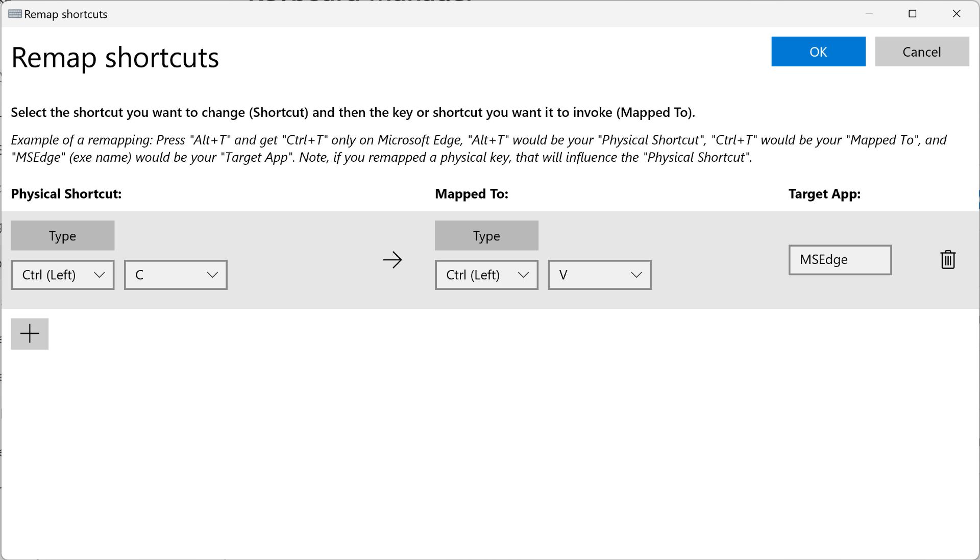The width and height of the screenshot is (980, 560).
Task: Open Physical Shortcut Ctrl (Left) dropdown
Action: 62,275
